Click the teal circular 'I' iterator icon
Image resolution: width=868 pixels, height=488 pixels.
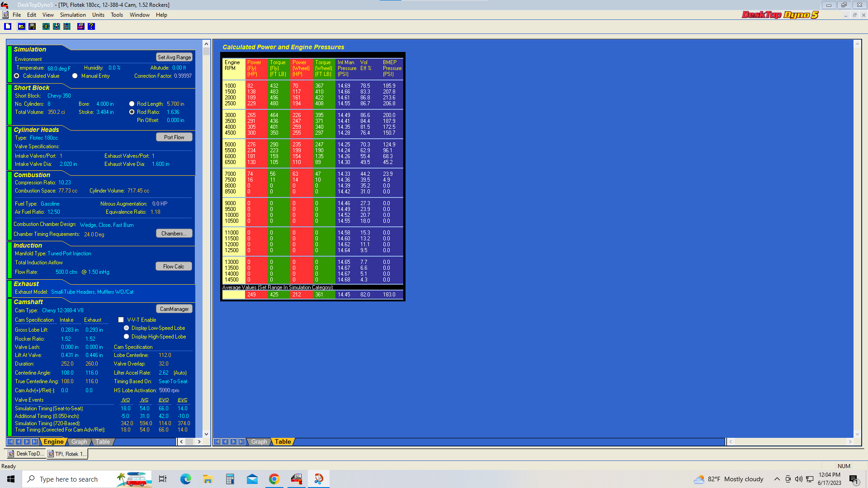tap(46, 27)
